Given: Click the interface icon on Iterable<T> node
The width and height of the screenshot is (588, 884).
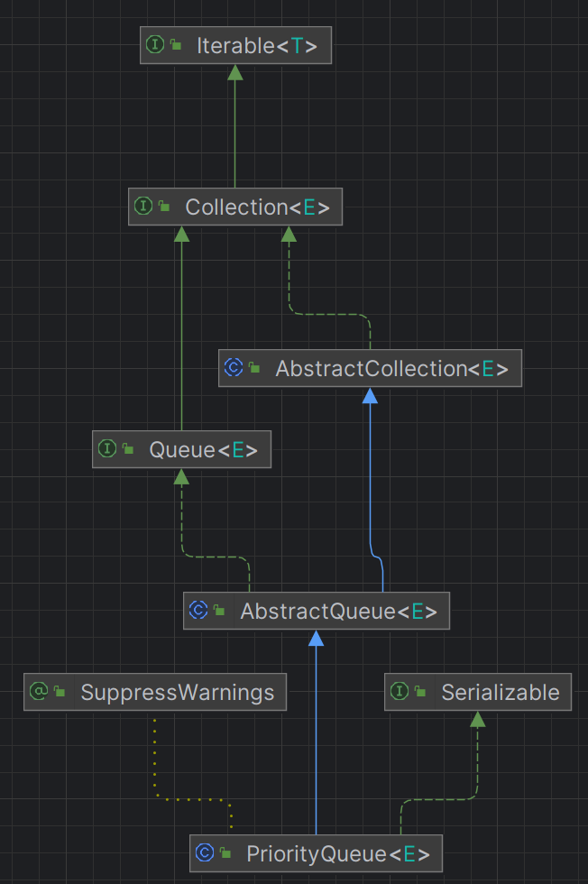Looking at the screenshot, I should tap(155, 45).
